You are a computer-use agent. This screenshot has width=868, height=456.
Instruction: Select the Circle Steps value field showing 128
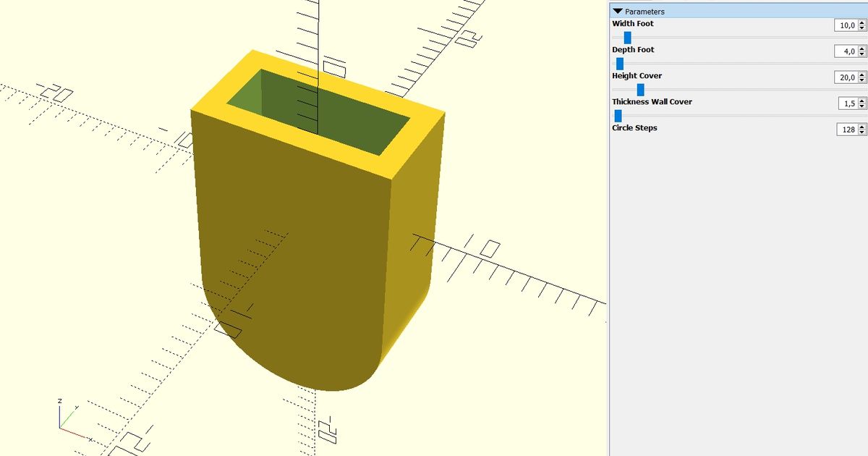[848, 130]
